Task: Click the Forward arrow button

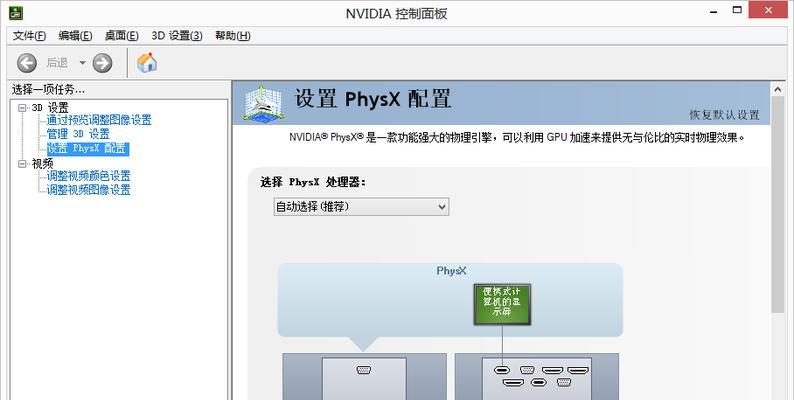Action: (102, 63)
